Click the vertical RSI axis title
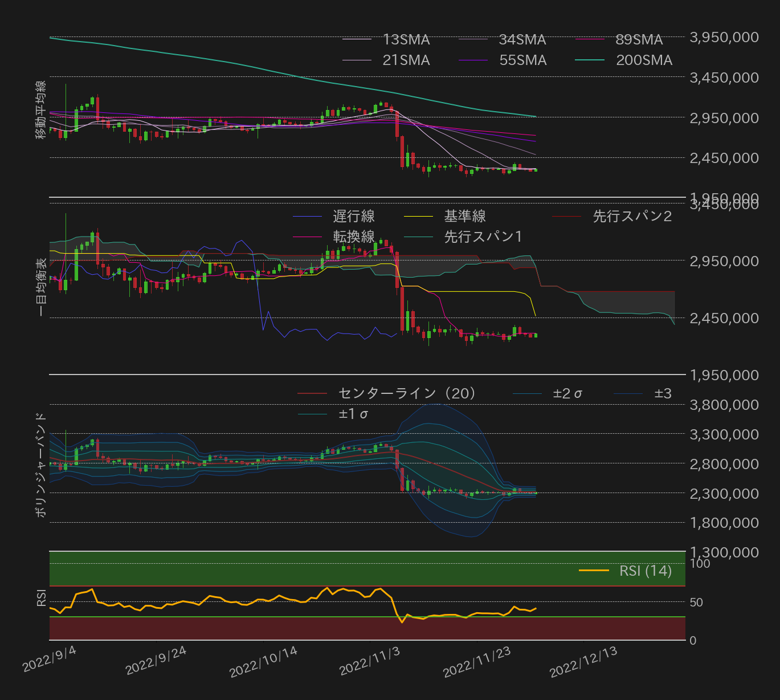 41,598
